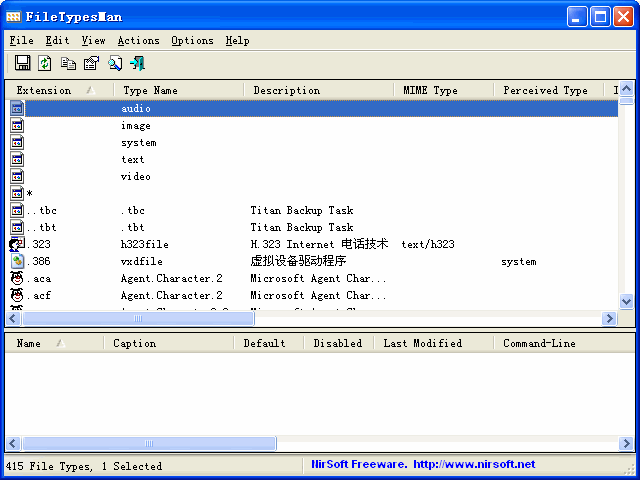Open the Actions menu

pos(138,40)
